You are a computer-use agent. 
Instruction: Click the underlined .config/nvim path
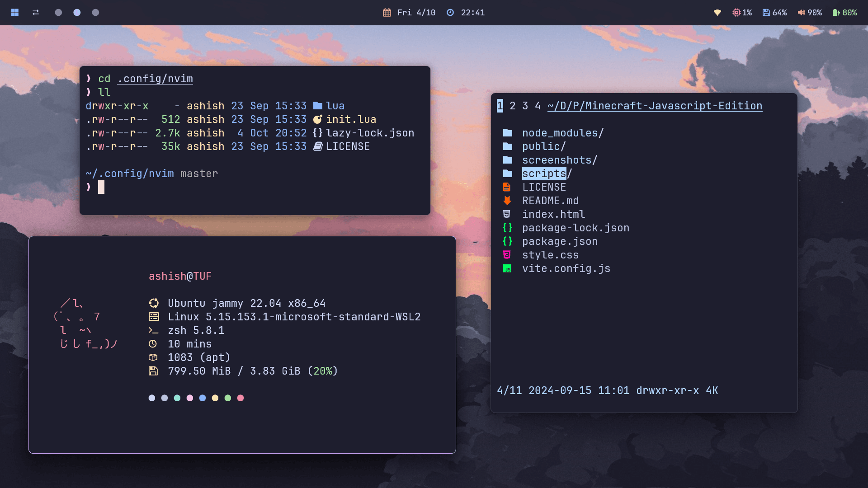click(x=155, y=79)
